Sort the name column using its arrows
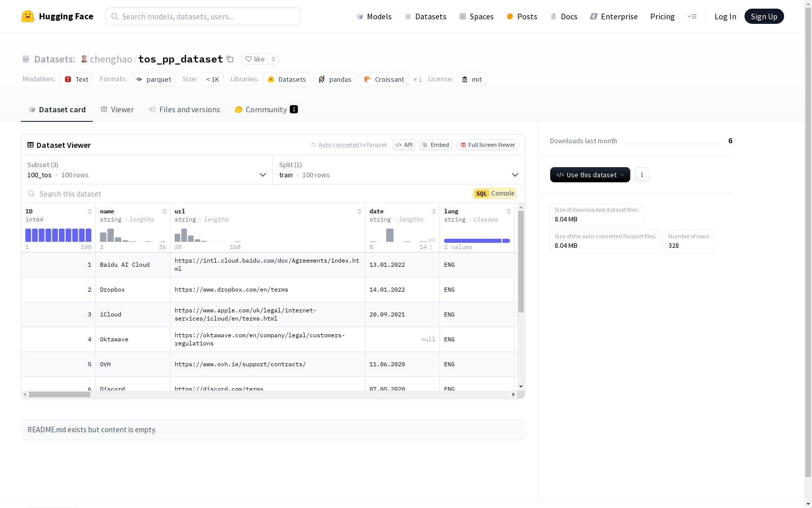Screen dimensions: 812x508 pyautogui.click(x=164, y=211)
